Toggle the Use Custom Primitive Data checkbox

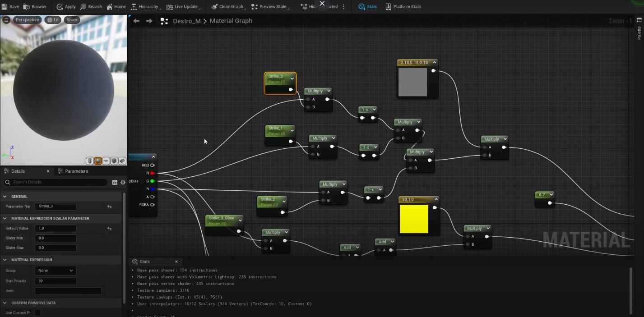tap(38, 313)
